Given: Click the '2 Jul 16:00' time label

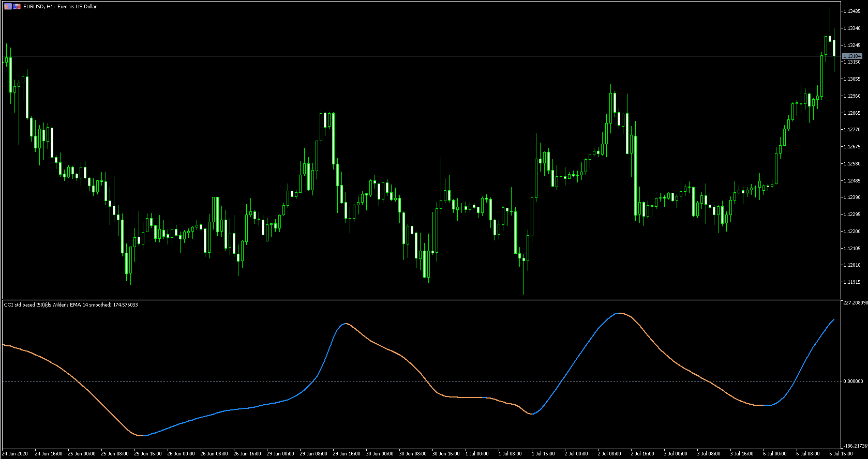Looking at the screenshot, I should [642, 454].
